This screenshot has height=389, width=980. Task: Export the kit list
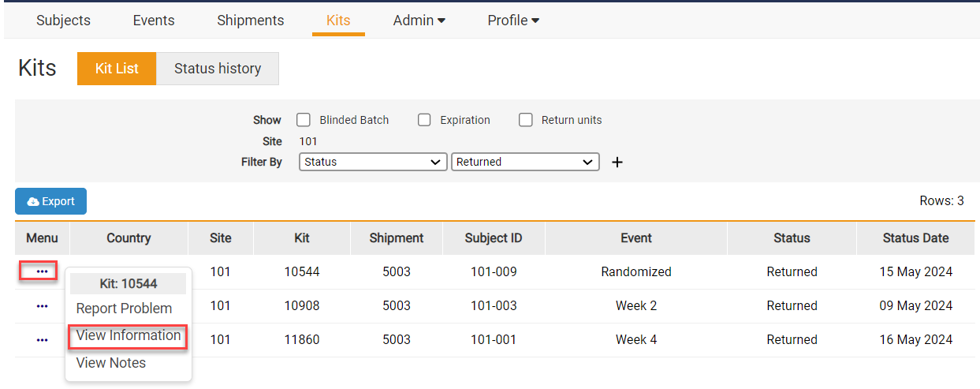[x=50, y=201]
